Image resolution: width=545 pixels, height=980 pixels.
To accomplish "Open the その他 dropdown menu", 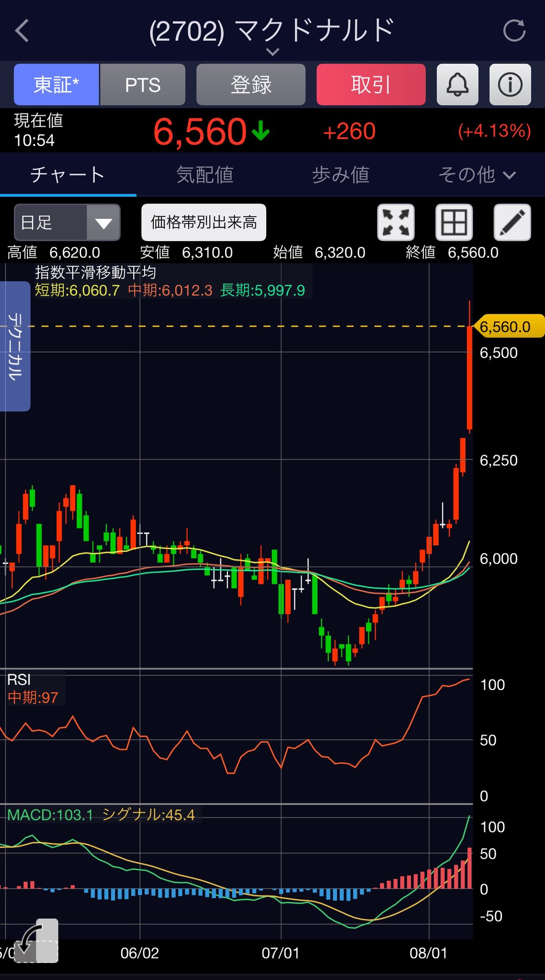I will click(477, 175).
